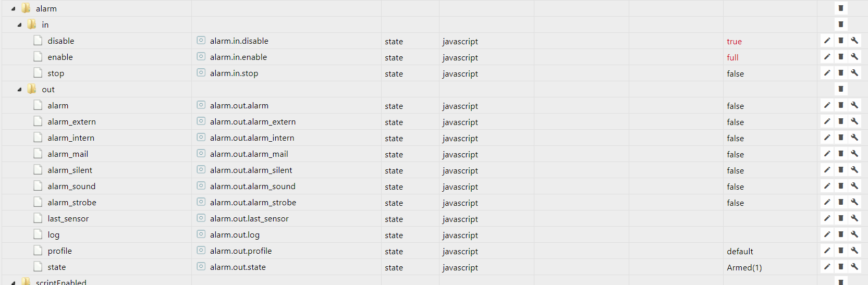Click state icon beside alarm.out.alarm_strobe

(x=201, y=202)
